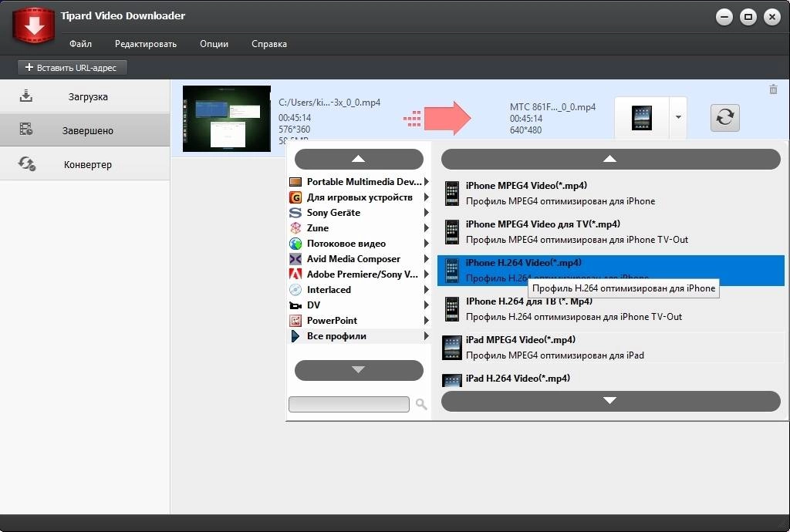Click the DV camcorder icon
The image size is (790, 532).
(295, 305)
